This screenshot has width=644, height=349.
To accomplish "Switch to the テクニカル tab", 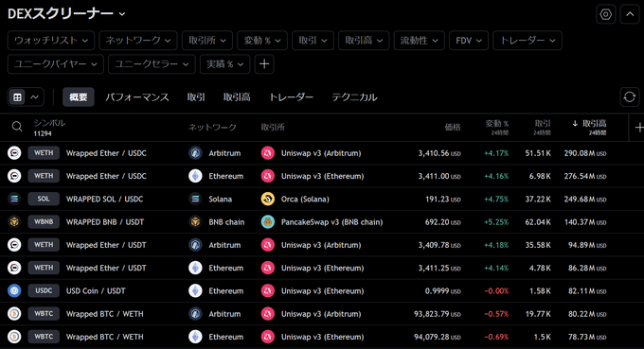I will 354,97.
